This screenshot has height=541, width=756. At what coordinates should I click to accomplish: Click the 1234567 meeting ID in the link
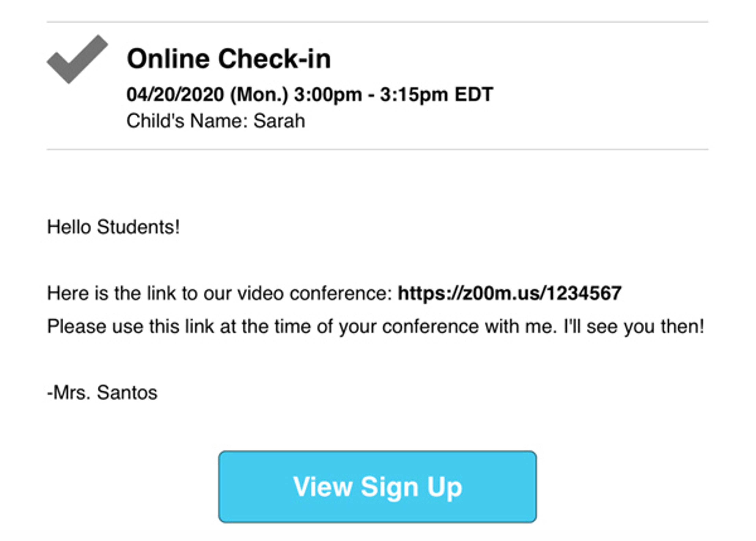click(584, 293)
